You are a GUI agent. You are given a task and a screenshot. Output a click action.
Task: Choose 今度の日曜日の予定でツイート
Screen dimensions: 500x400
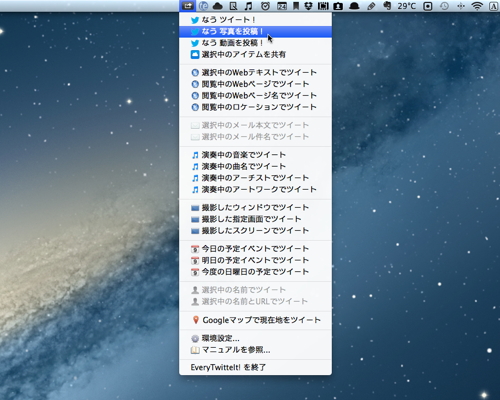click(x=255, y=272)
